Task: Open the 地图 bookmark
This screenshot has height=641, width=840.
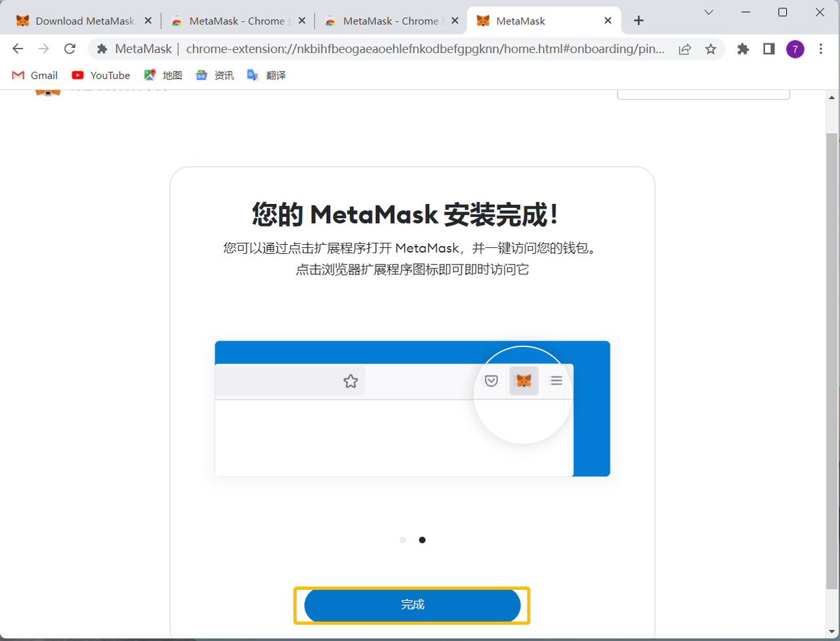Action: [163, 75]
